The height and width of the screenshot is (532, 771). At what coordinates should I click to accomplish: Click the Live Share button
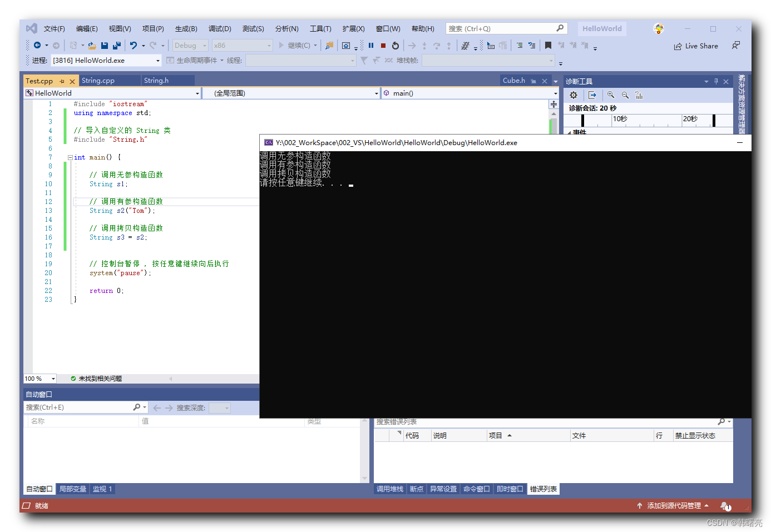point(696,46)
